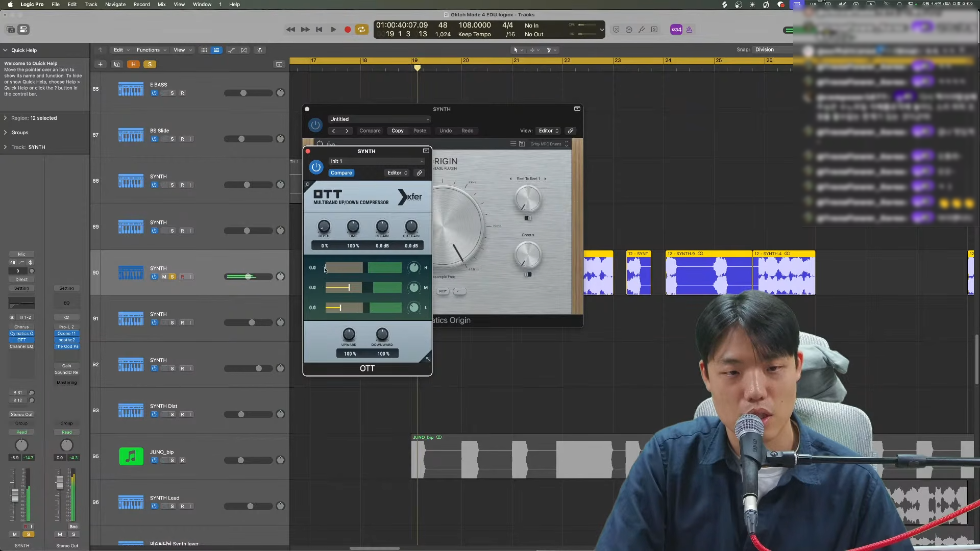Open OTT preset menu Init 1
980x551 pixels.
pos(377,161)
